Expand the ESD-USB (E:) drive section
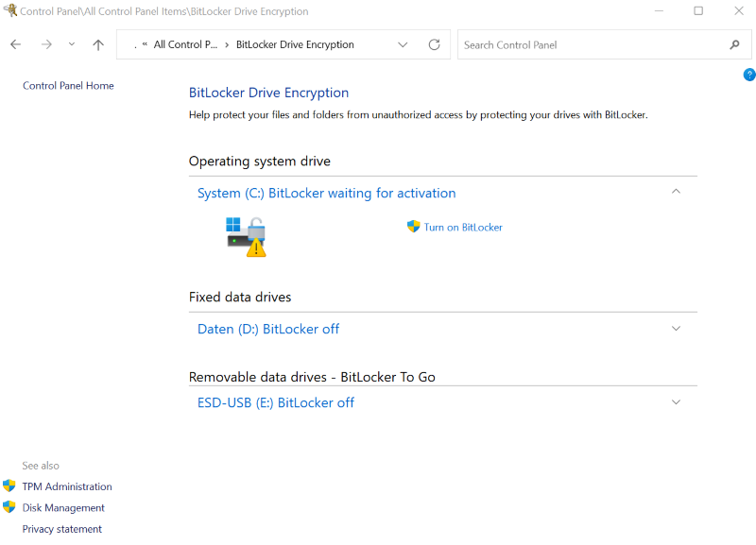 676,401
